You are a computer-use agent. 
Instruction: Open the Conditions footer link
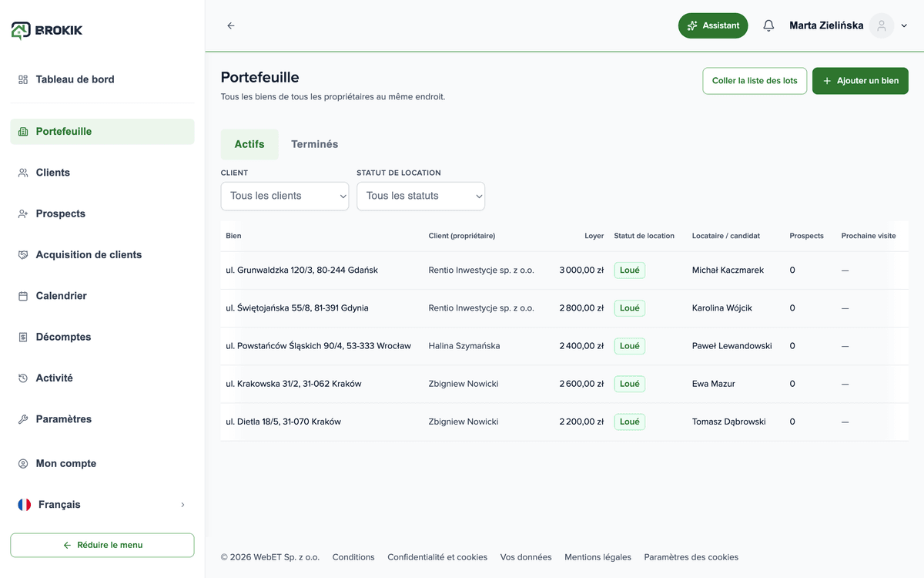(353, 557)
